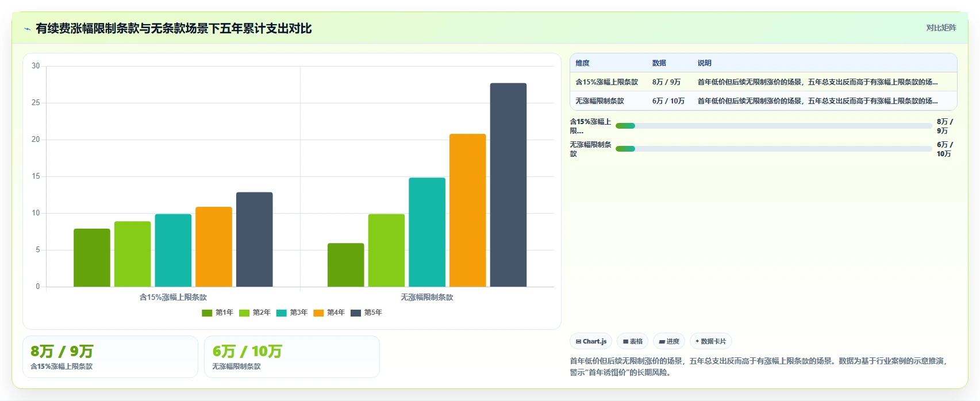Image resolution: width=980 pixels, height=401 pixels.
Task: Click table cell 含15%涨幅上限条款
Action: coord(607,82)
